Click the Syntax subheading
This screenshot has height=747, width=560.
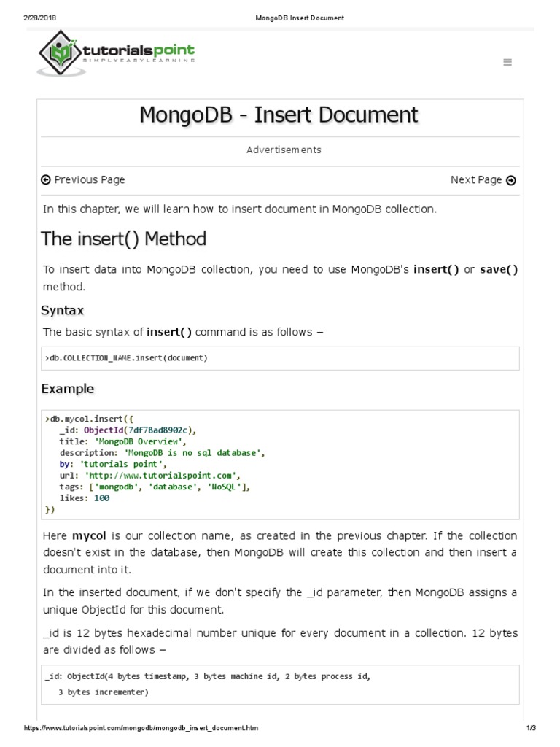click(x=63, y=311)
